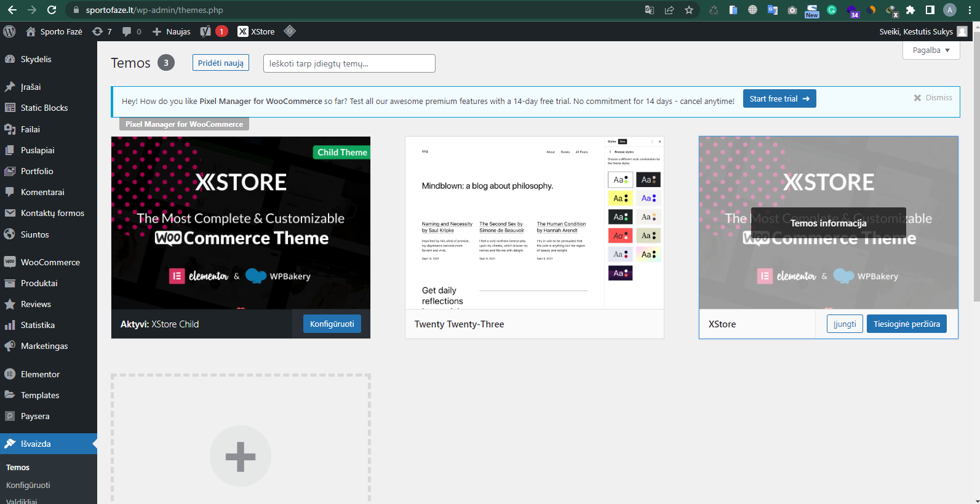Click the vertical page scrollbar
This screenshot has width=980, height=504.
[976, 166]
